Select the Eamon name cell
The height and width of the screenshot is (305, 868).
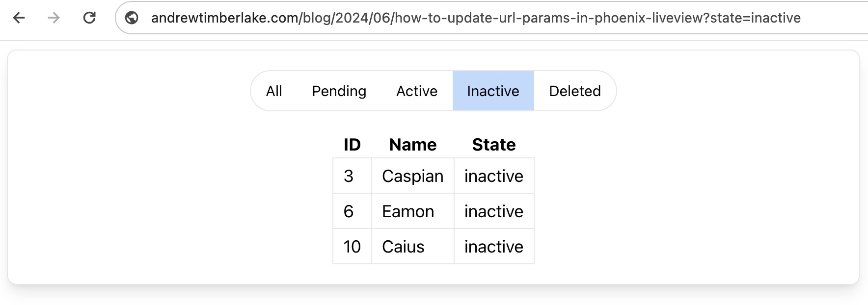coord(408,211)
